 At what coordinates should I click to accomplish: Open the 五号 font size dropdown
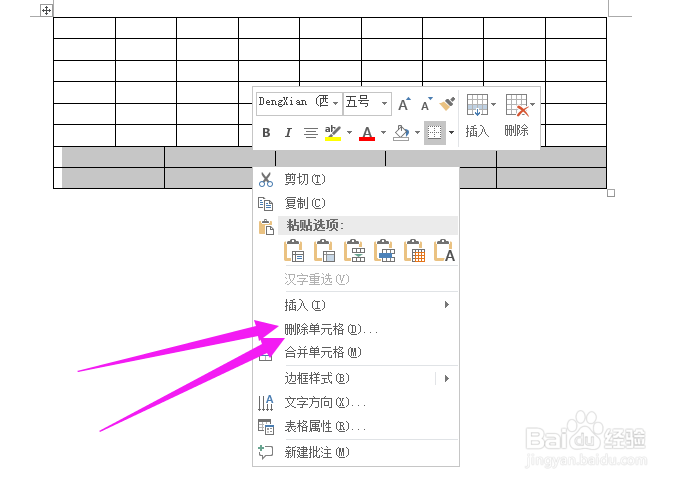[x=384, y=104]
